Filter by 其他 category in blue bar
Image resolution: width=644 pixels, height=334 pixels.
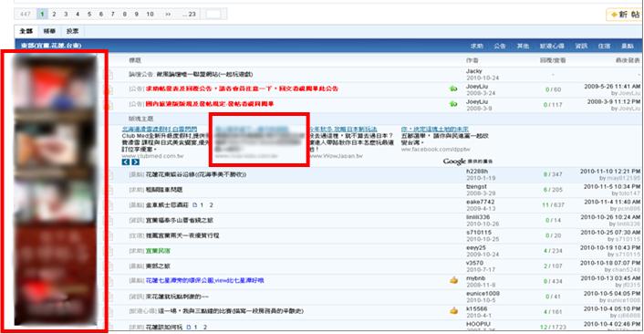tap(523, 46)
